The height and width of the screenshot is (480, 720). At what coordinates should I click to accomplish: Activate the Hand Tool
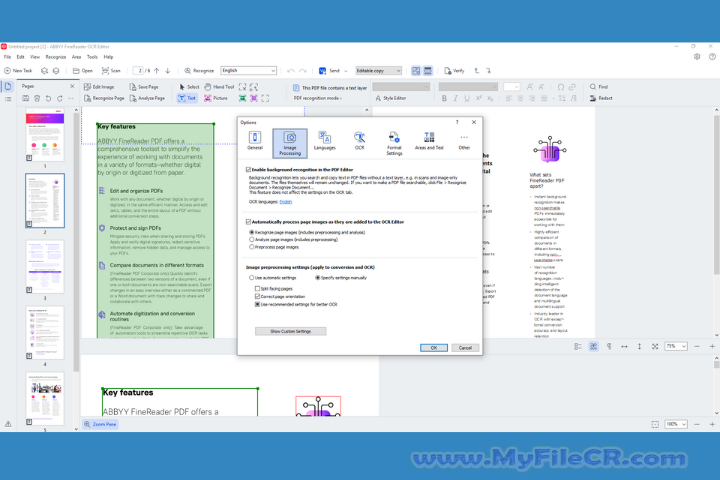click(219, 87)
